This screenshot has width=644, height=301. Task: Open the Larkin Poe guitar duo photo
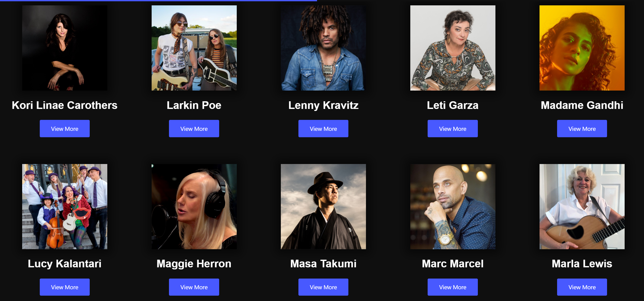(x=194, y=48)
